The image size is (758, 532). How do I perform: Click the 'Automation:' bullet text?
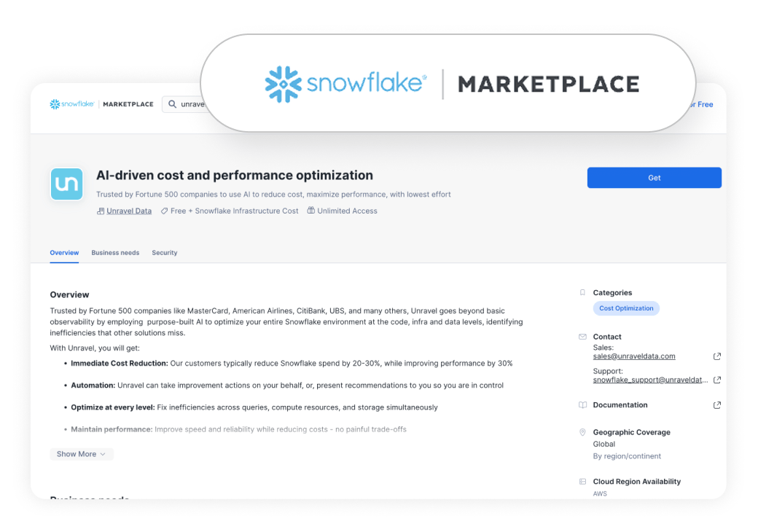pos(93,386)
